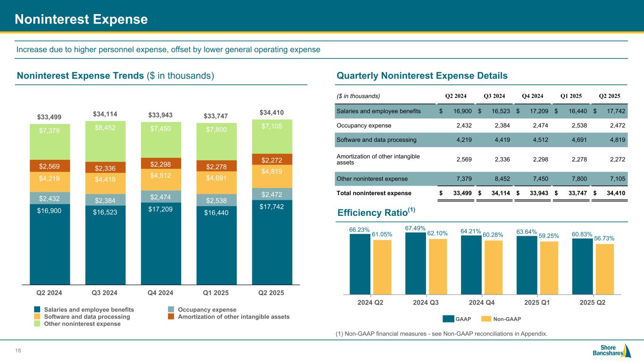Click the Software and data processing legend swatch

click(x=37, y=317)
